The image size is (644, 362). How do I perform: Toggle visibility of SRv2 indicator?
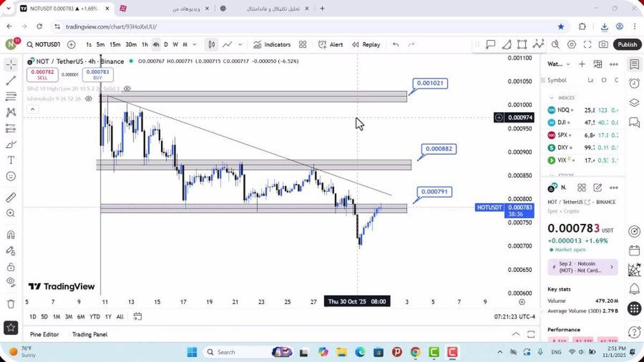127,88
